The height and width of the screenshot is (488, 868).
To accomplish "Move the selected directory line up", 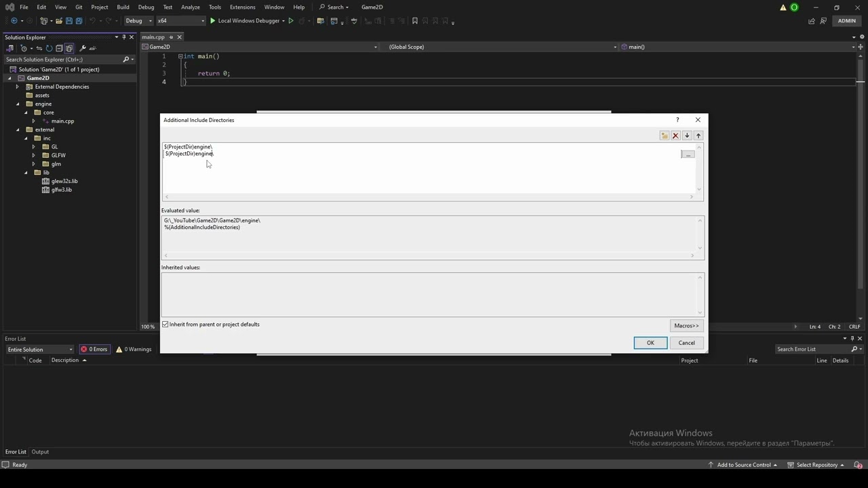I will click(x=698, y=136).
